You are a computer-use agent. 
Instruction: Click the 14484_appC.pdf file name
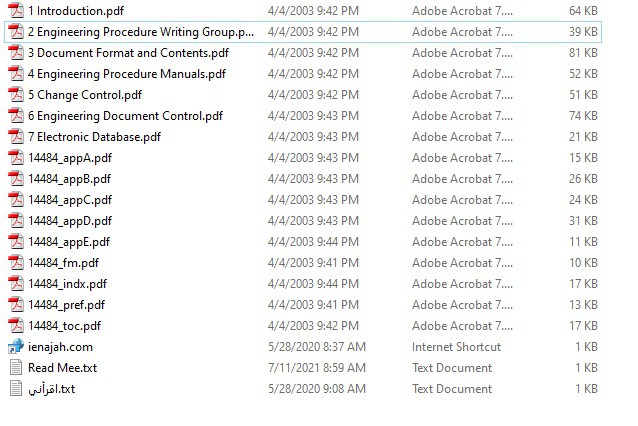coord(69,199)
